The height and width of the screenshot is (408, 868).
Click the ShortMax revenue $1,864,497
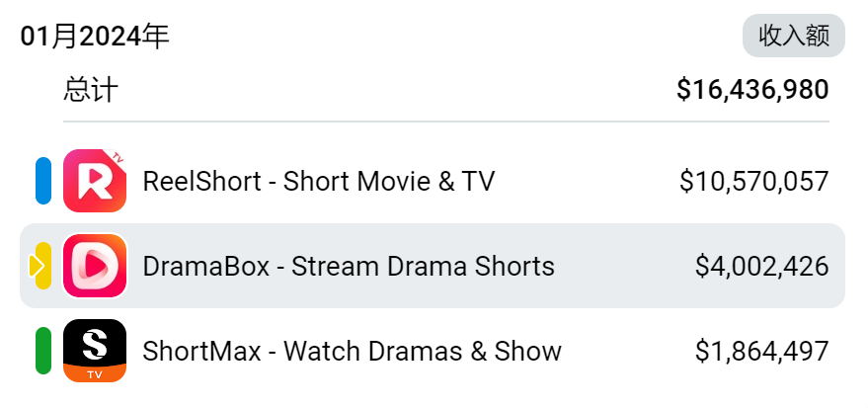pyautogui.click(x=761, y=351)
